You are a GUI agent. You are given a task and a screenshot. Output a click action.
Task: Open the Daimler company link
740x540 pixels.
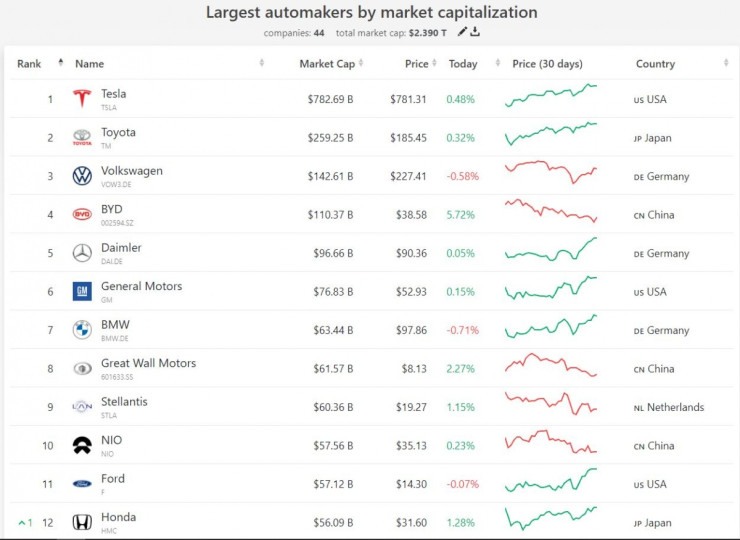pyautogui.click(x=121, y=248)
